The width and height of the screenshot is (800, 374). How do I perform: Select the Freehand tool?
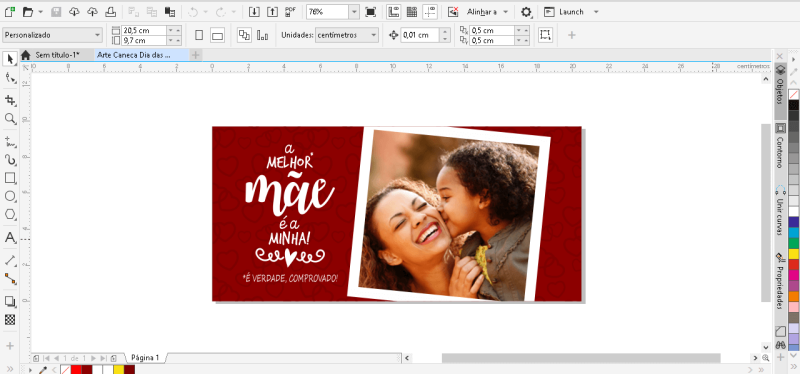[10, 141]
